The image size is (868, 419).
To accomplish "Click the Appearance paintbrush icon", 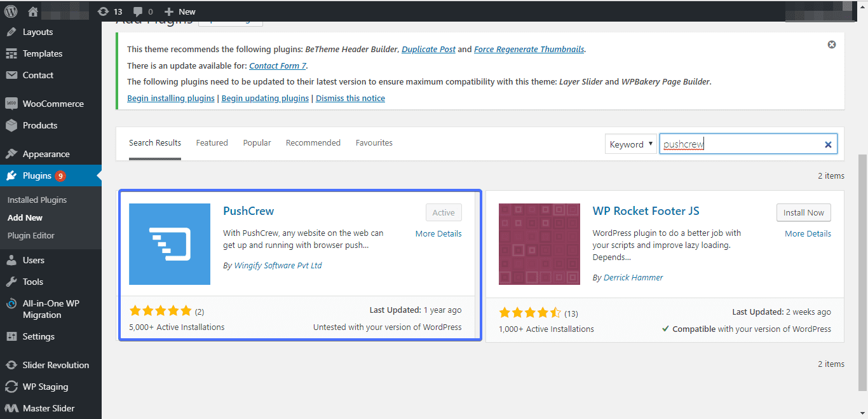I will 11,154.
